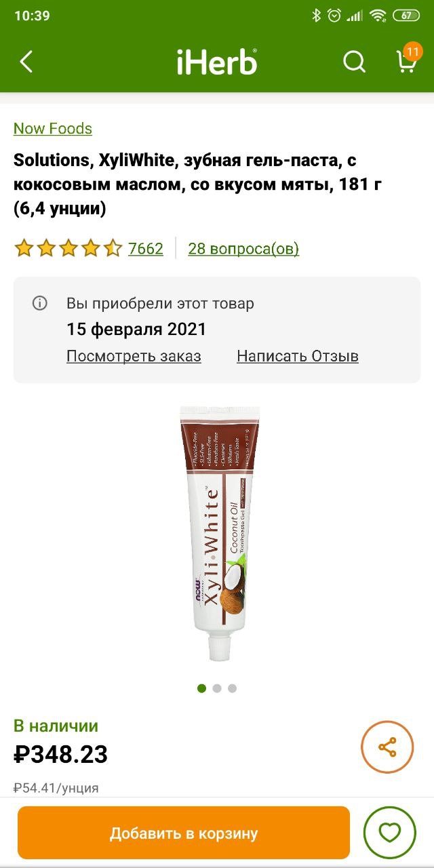
Task: Tap the info icon in purchase notice
Action: (x=40, y=303)
